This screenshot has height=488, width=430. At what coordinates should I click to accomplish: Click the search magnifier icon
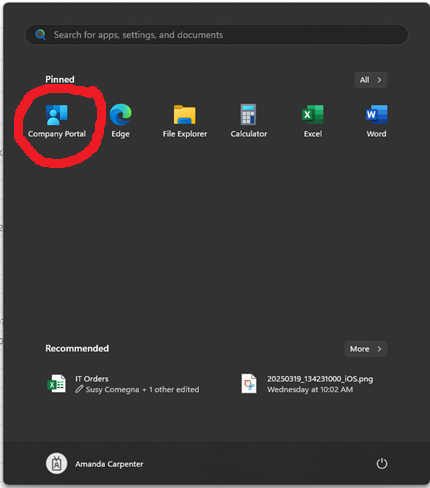[41, 34]
